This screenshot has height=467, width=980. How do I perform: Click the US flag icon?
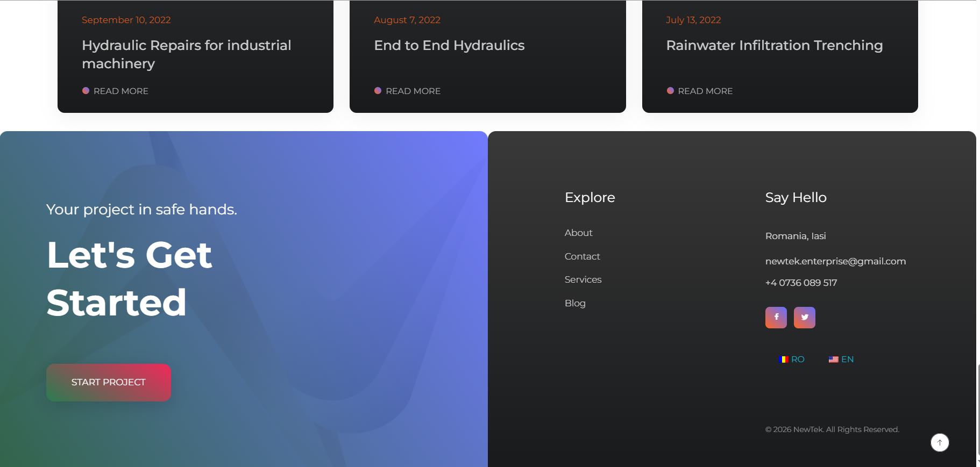click(833, 360)
